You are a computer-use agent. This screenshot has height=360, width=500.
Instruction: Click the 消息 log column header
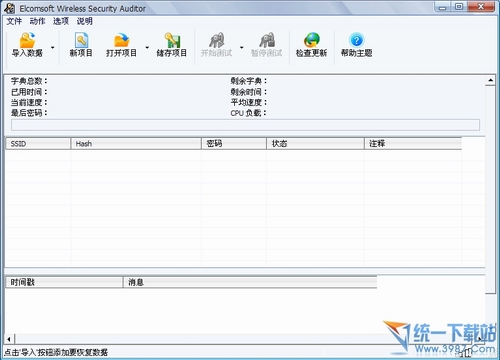250,282
